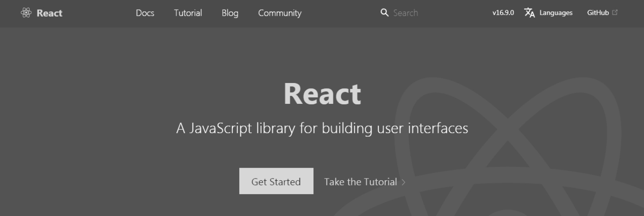Click the JavaScript library tagline text
The height and width of the screenshot is (216, 644).
(x=322, y=128)
